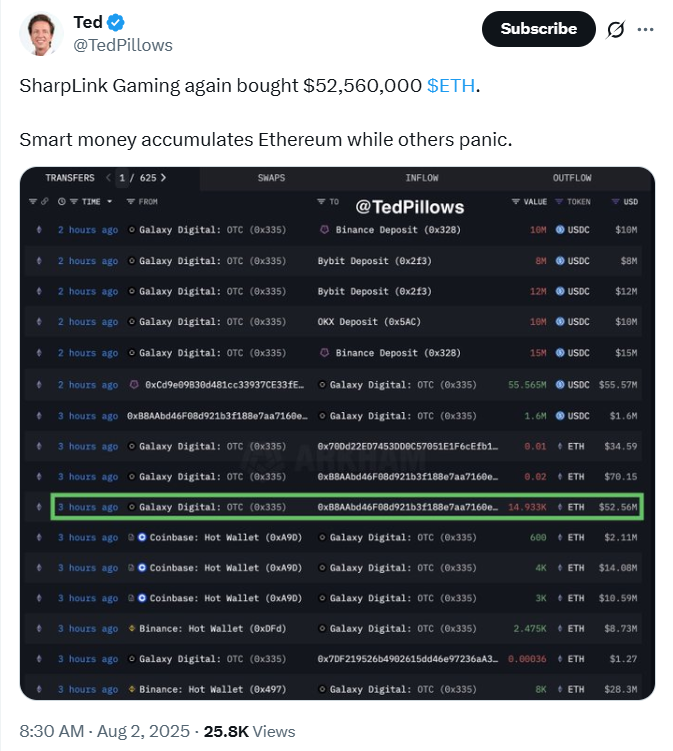Image resolution: width=673 pixels, height=751 pixels.
Task: Go to next transfers page arrow
Action: [163, 178]
